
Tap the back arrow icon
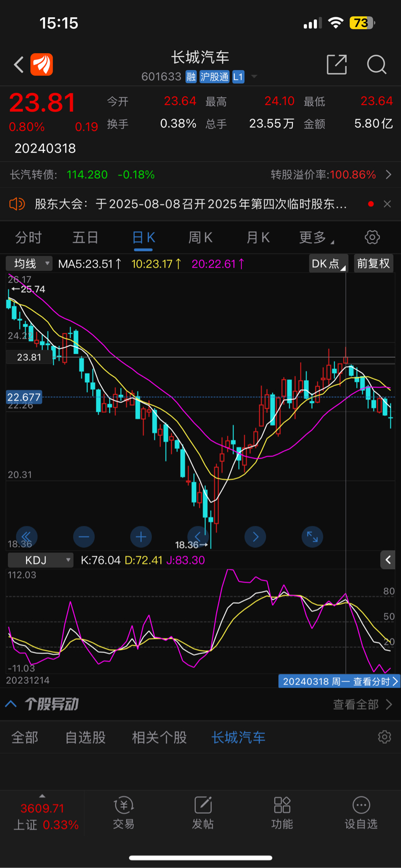pyautogui.click(x=19, y=65)
